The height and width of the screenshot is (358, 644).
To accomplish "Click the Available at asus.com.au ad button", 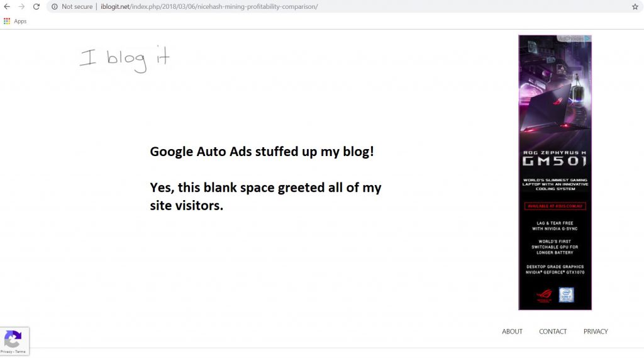I will [555, 206].
